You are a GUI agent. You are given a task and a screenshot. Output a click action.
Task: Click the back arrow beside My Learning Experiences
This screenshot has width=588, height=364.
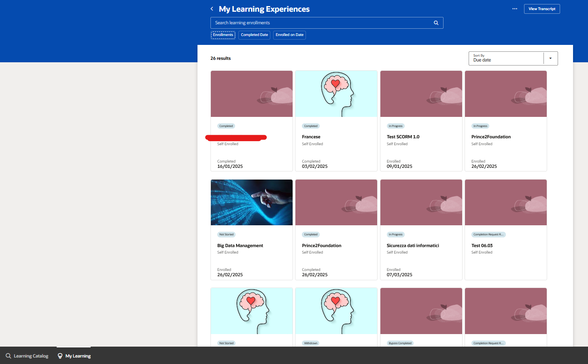point(211,8)
